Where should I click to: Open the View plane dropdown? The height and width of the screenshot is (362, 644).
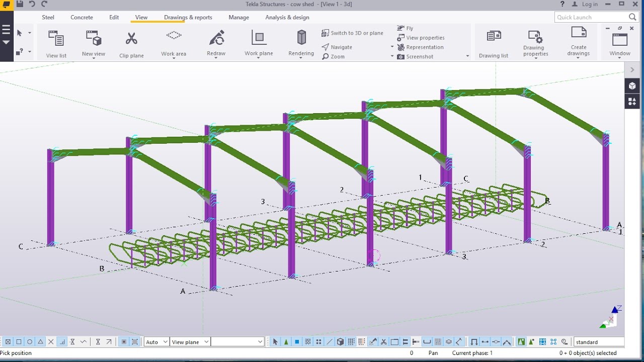(x=190, y=342)
